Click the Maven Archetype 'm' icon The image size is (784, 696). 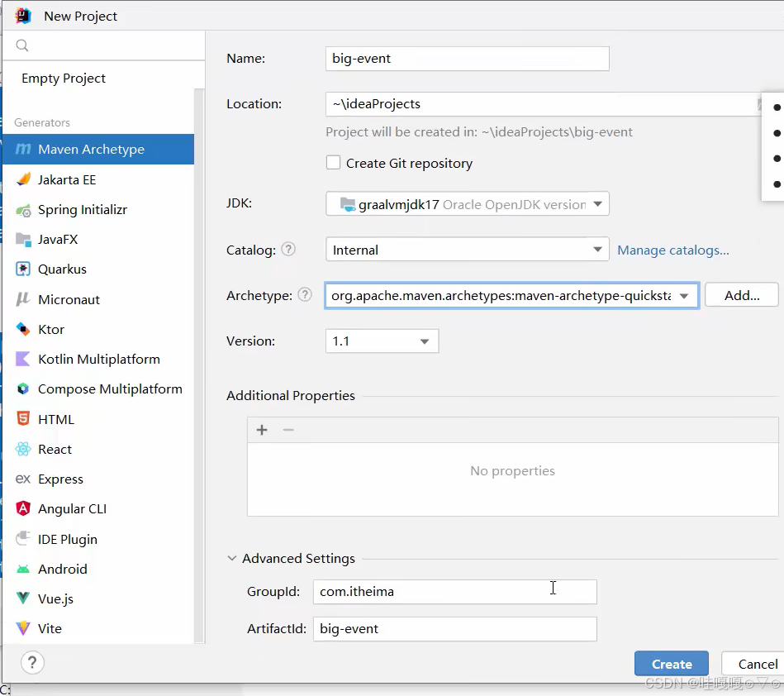[23, 149]
